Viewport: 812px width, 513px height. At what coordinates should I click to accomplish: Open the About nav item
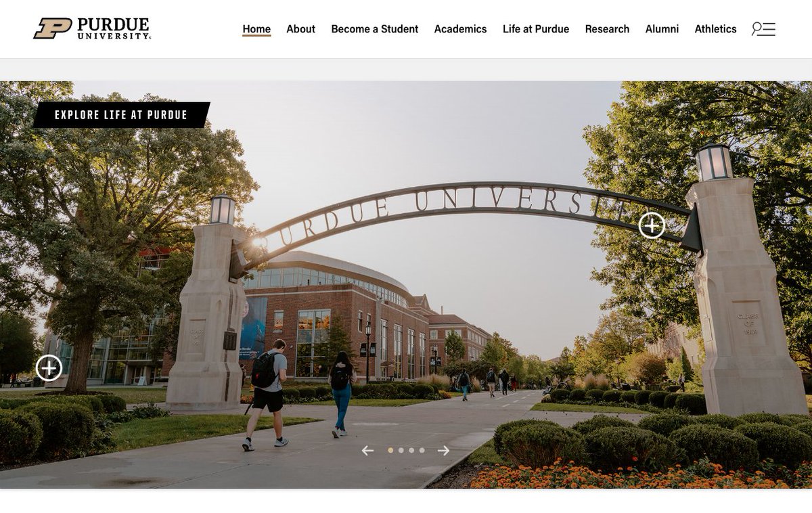pyautogui.click(x=300, y=29)
